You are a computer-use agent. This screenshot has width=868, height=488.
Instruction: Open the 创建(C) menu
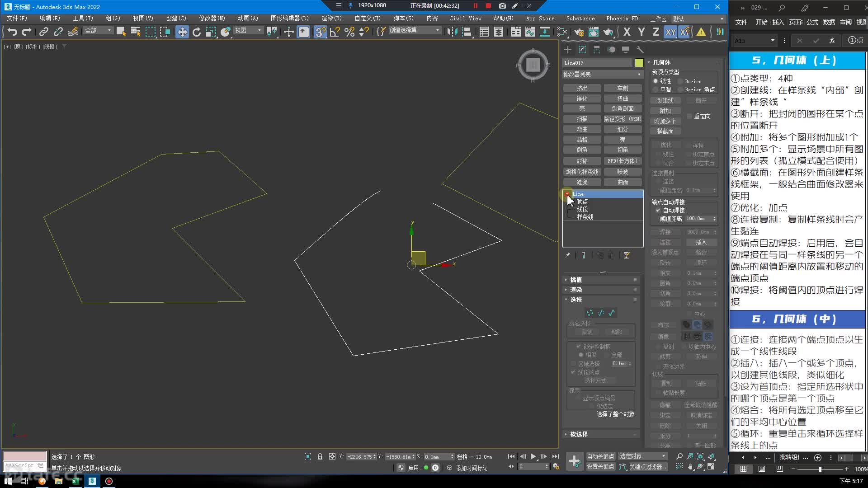click(x=176, y=19)
